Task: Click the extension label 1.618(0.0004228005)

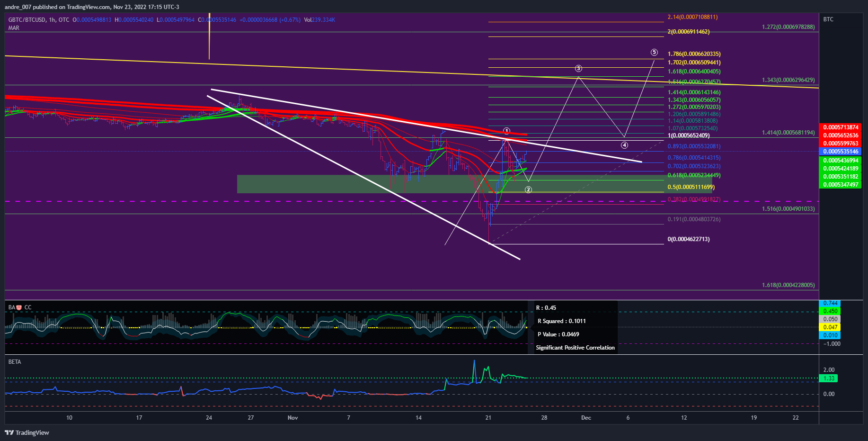Action: pyautogui.click(x=788, y=285)
